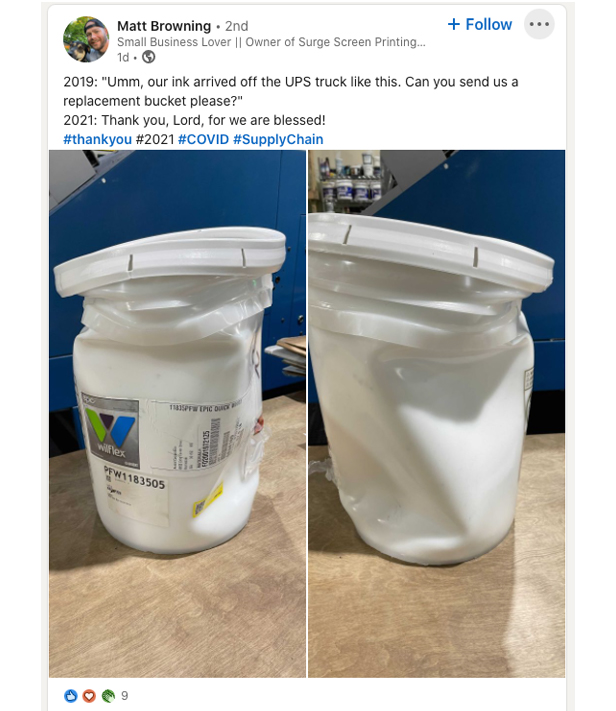Click the heart love reaction icon
Image resolution: width=616 pixels, height=711 pixels.
point(89,695)
